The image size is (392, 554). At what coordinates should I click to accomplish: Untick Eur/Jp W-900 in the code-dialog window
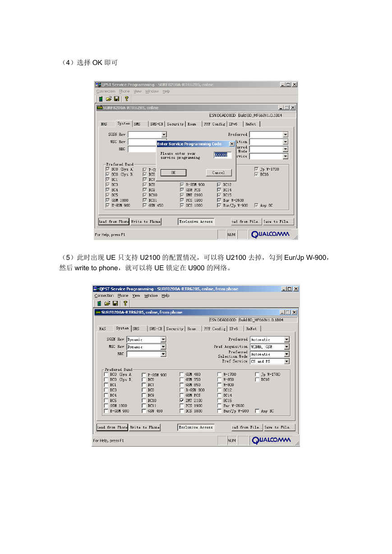coord(219,205)
